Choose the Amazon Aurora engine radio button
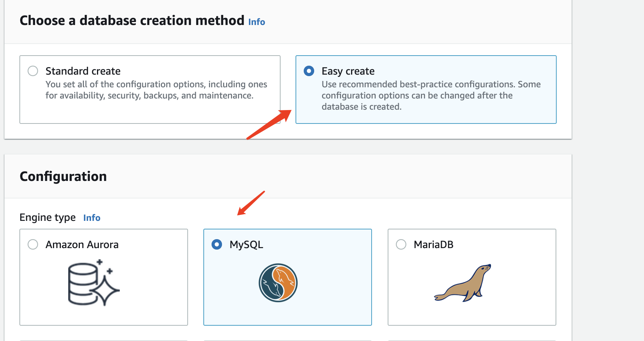 [33, 244]
